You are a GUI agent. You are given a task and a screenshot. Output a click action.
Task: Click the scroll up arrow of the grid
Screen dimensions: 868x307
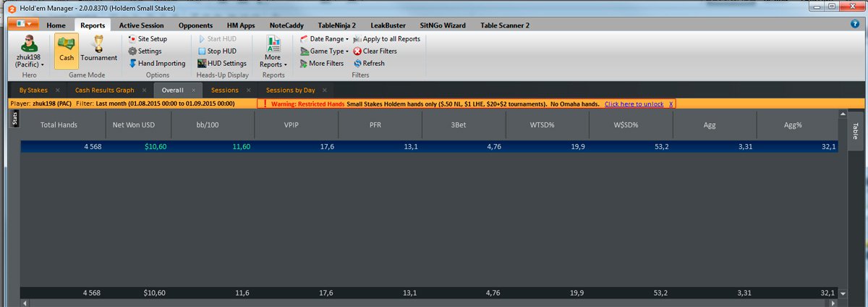[843, 115]
